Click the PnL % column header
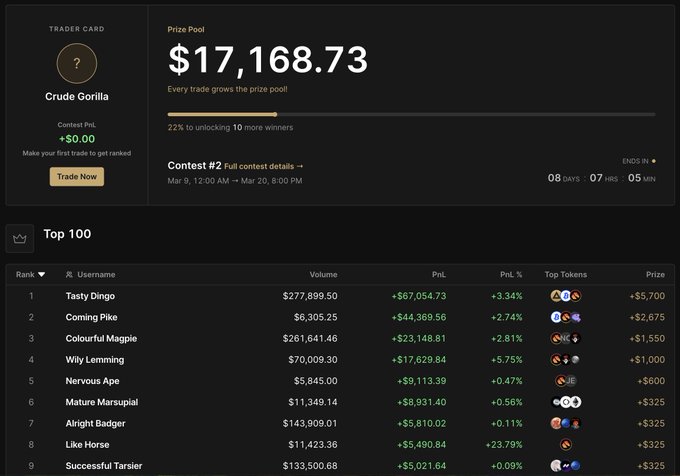The image size is (680, 476). point(511,274)
